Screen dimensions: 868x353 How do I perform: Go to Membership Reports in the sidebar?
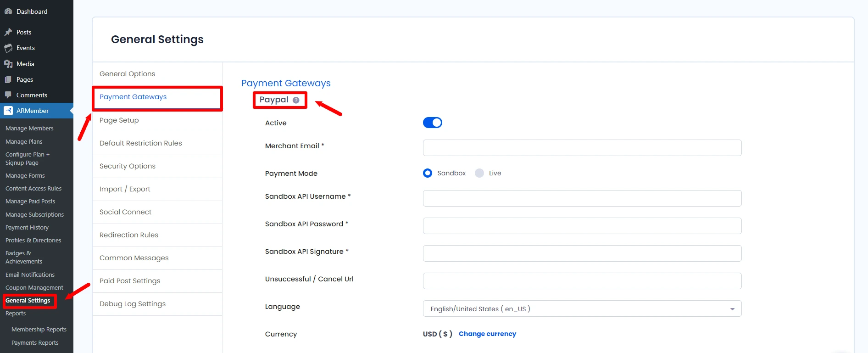tap(39, 330)
